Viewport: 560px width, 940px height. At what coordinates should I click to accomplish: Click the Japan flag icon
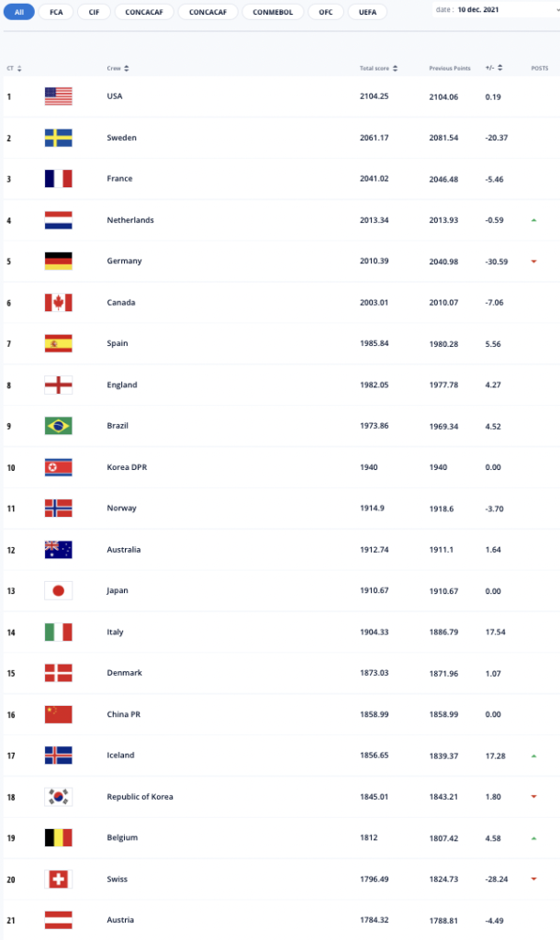click(x=58, y=590)
